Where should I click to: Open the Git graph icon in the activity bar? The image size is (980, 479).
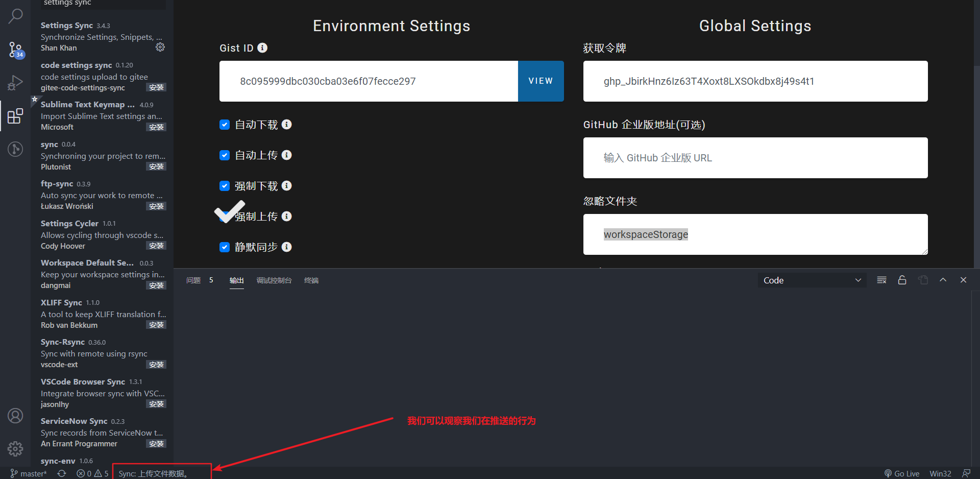click(15, 149)
